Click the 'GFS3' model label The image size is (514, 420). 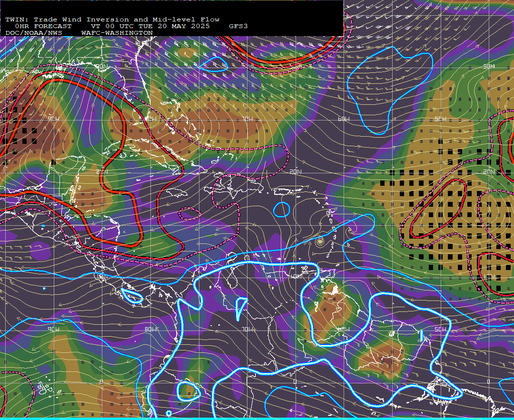tap(238, 26)
